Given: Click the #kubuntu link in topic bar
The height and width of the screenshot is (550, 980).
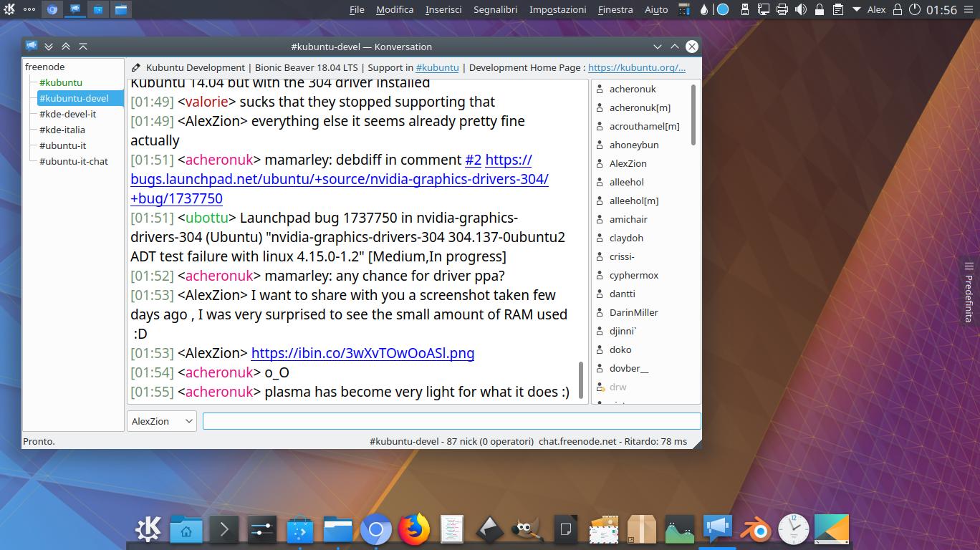Looking at the screenshot, I should (437, 67).
